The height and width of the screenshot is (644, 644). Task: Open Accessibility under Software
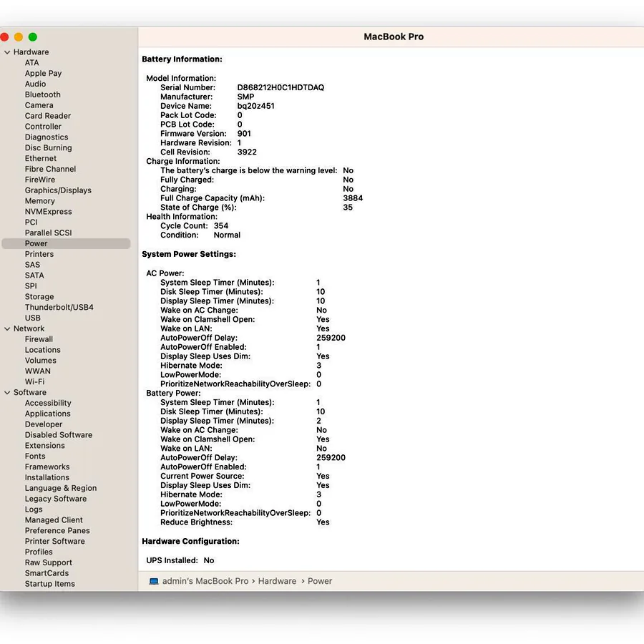48,404
